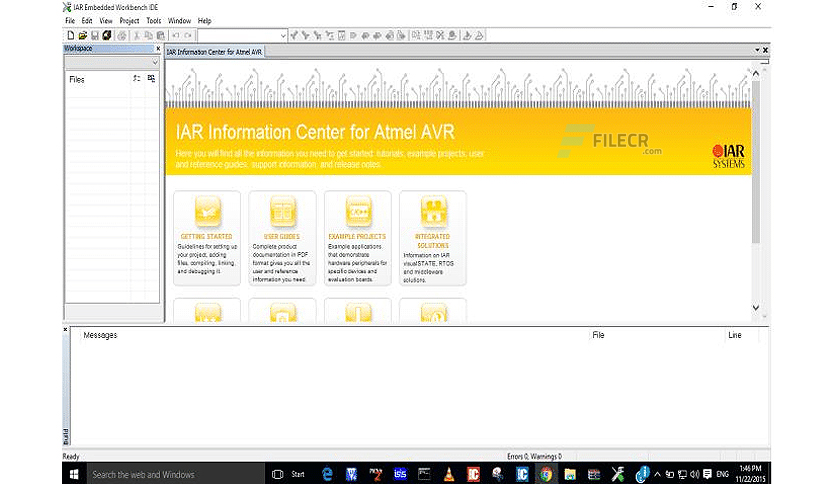The height and width of the screenshot is (484, 836).
Task: Click the Cut toolbar icon
Action: (136, 35)
